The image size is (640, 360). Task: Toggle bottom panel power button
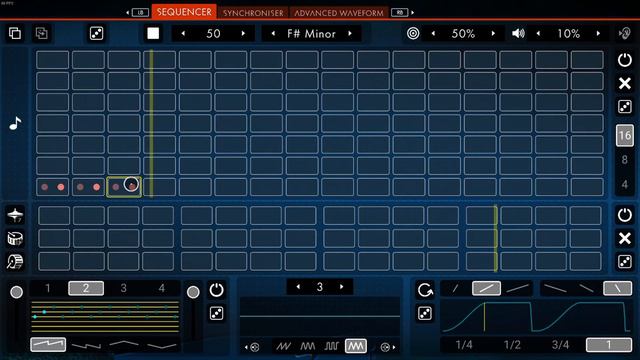point(216,290)
